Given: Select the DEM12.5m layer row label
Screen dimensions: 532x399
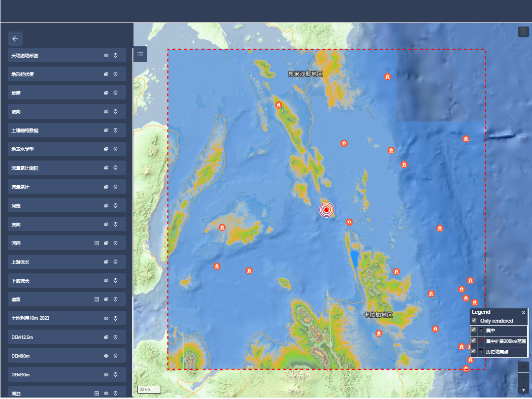Looking at the screenshot, I should (x=22, y=337).
